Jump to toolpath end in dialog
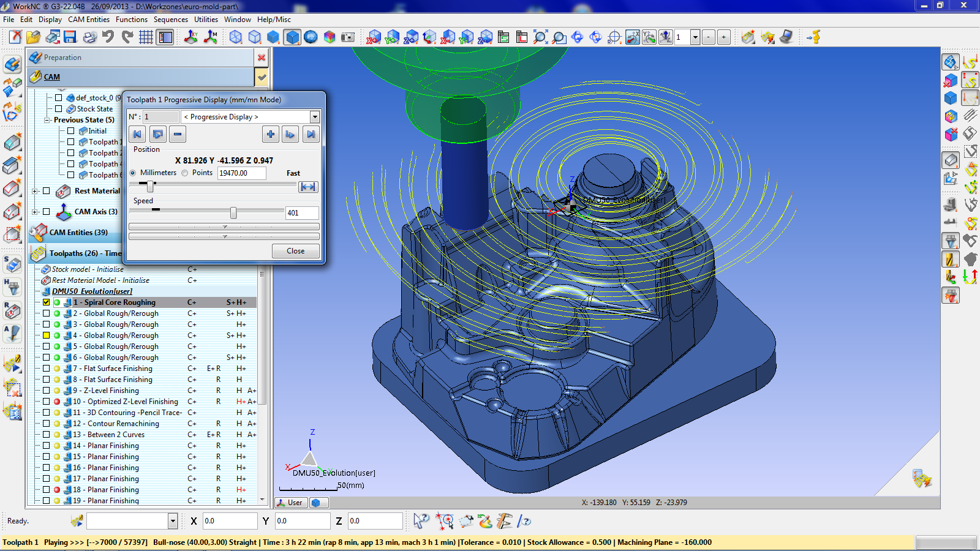980x551 pixels. pyautogui.click(x=311, y=134)
